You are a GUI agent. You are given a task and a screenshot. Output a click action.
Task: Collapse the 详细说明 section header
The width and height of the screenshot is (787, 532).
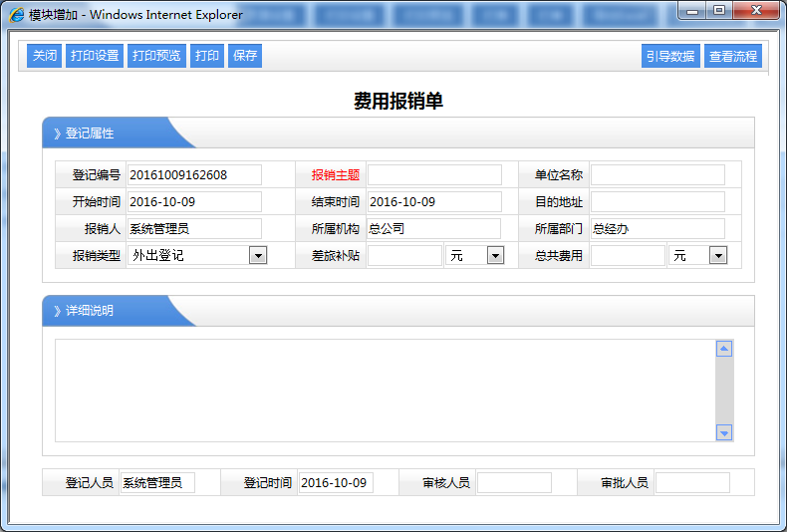[90, 311]
